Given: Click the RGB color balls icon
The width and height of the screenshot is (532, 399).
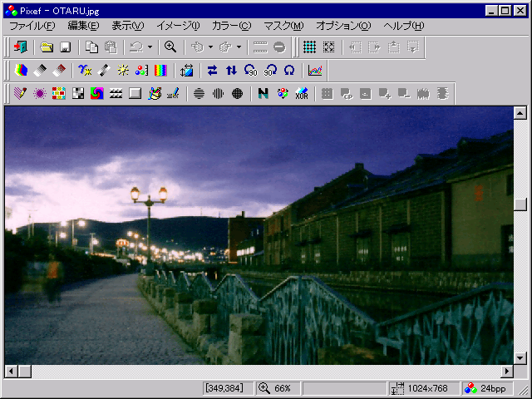Looking at the screenshot, I should (283, 93).
